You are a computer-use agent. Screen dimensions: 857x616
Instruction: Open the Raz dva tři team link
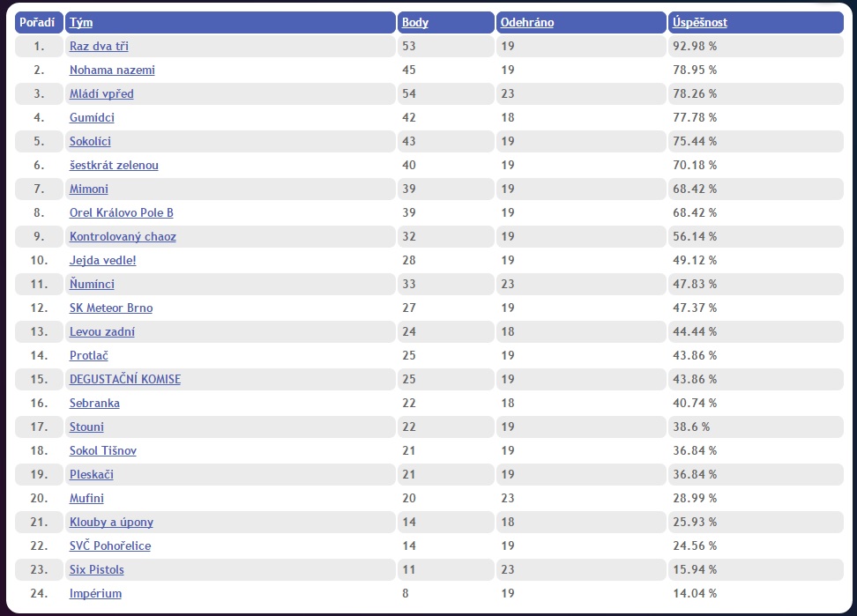(99, 46)
